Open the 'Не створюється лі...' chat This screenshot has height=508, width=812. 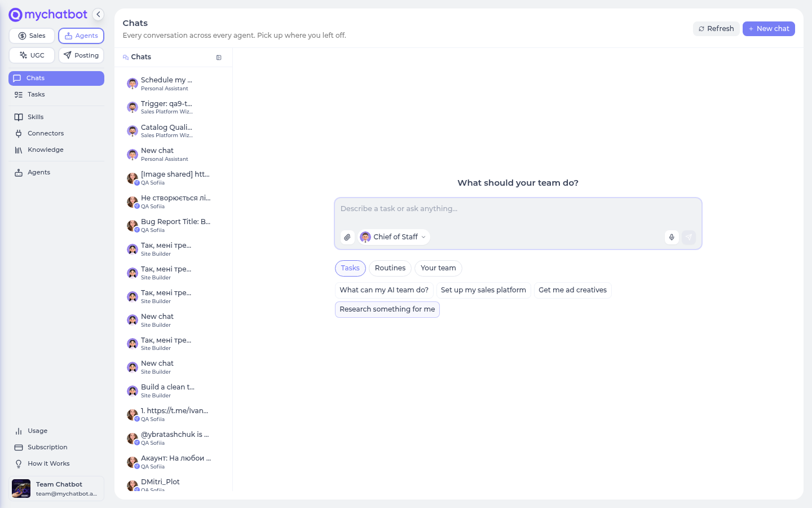173,202
